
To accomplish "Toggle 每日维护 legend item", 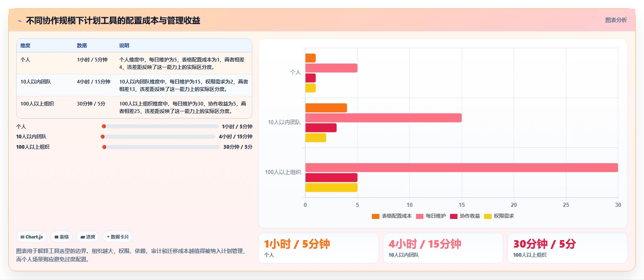I will (x=431, y=216).
